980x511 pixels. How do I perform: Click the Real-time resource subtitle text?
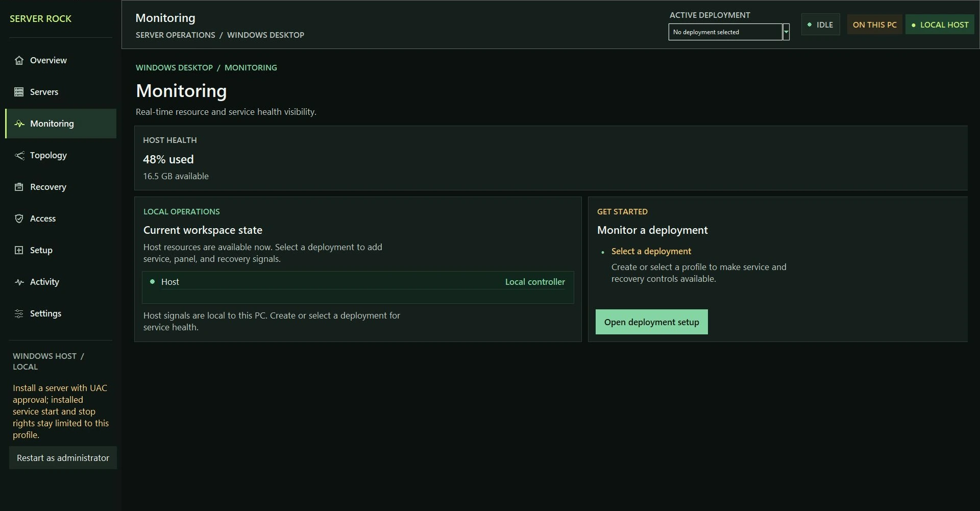pyautogui.click(x=226, y=112)
